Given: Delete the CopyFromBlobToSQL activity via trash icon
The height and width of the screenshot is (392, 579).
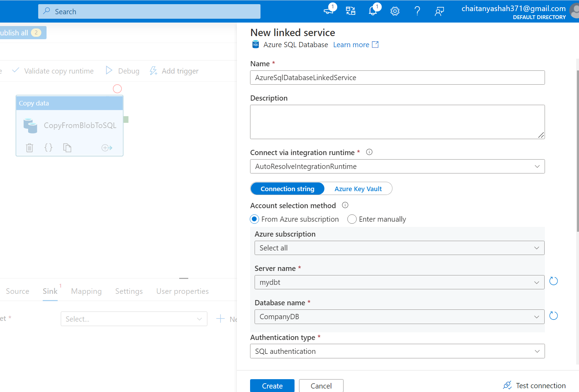Looking at the screenshot, I should click(x=30, y=147).
